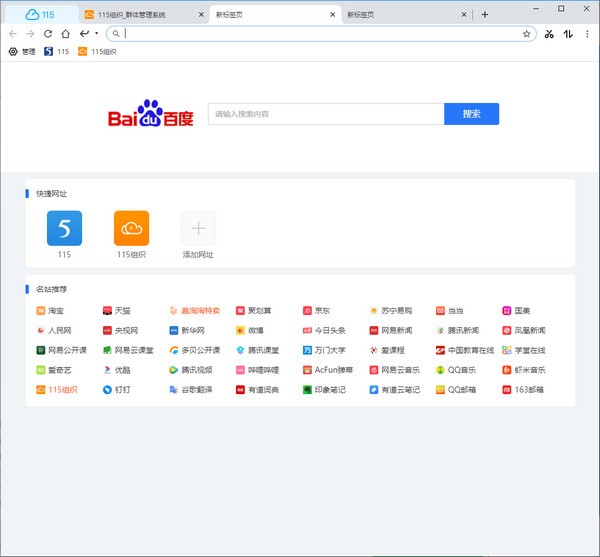Screen dimensions: 600x557
Task: Open the 网易新闻 site link
Action: 391,330
